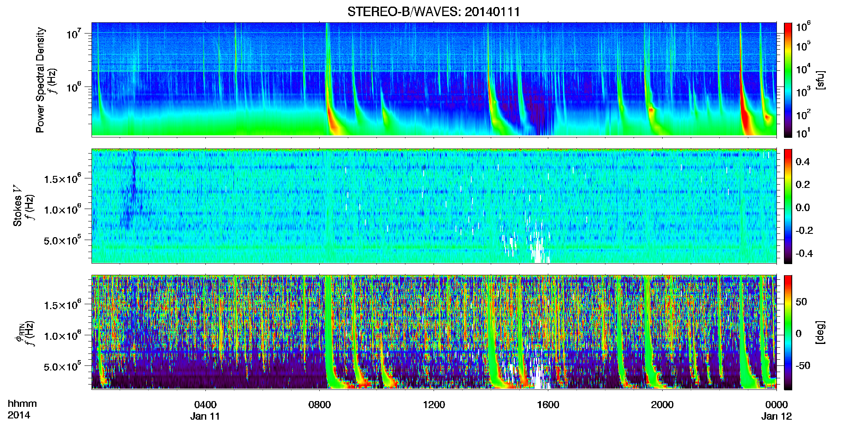The image size is (868, 447).
Task: Click the '2000' time axis tick label
Action: 662,405
